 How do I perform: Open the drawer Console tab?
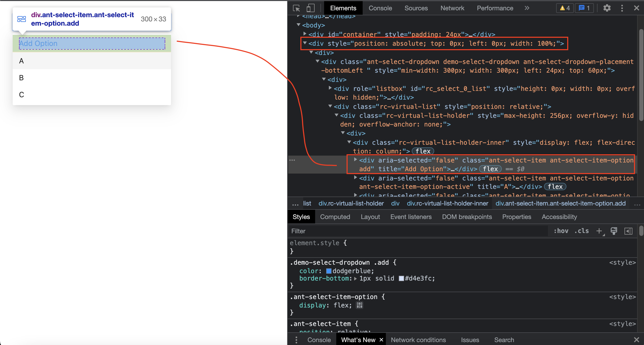[x=319, y=340]
